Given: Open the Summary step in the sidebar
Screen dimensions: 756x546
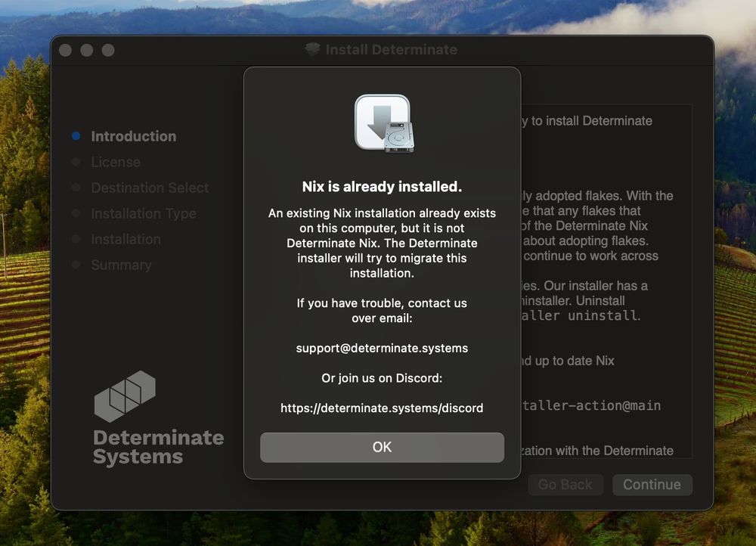Looking at the screenshot, I should (121, 265).
